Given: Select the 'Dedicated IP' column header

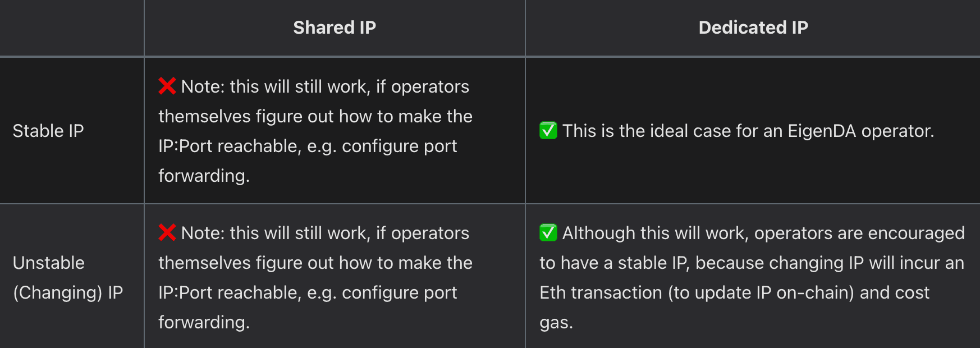Looking at the screenshot, I should (753, 28).
